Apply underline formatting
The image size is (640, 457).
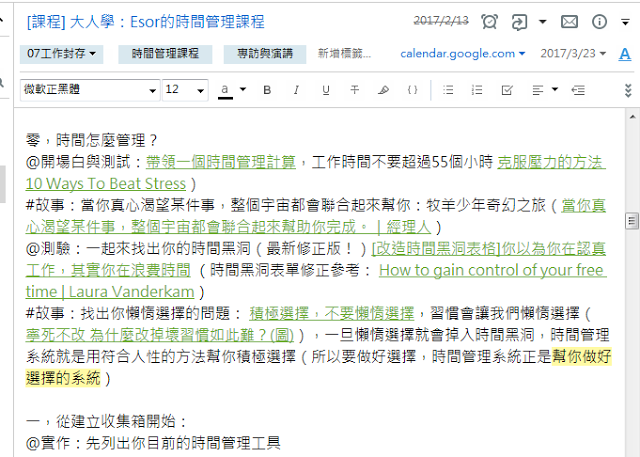pos(324,90)
